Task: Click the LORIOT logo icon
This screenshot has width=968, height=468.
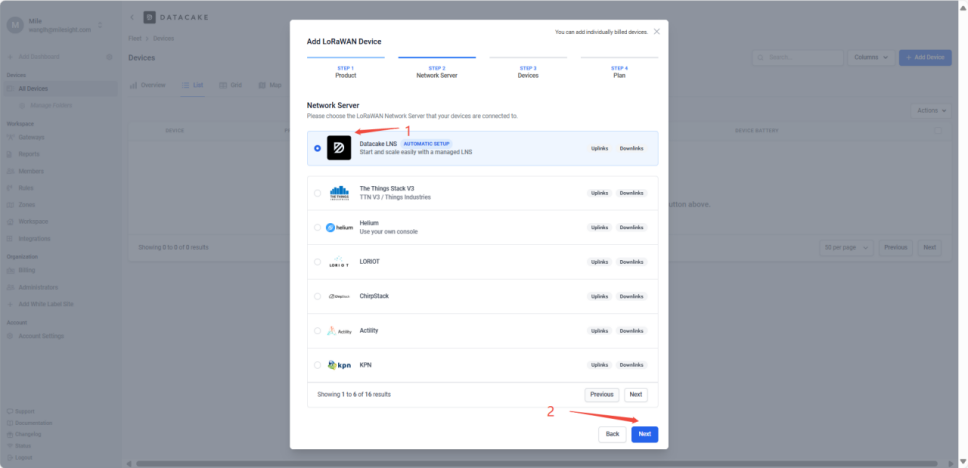Action: tap(339, 262)
